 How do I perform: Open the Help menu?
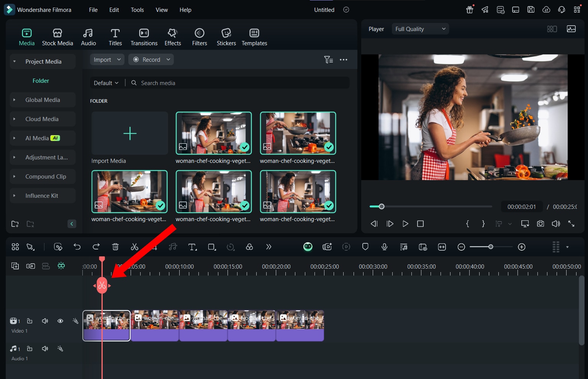tap(185, 10)
